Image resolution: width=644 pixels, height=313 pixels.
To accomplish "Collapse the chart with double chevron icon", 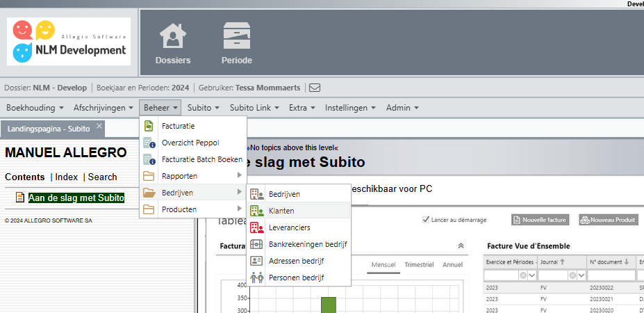I will tap(461, 246).
